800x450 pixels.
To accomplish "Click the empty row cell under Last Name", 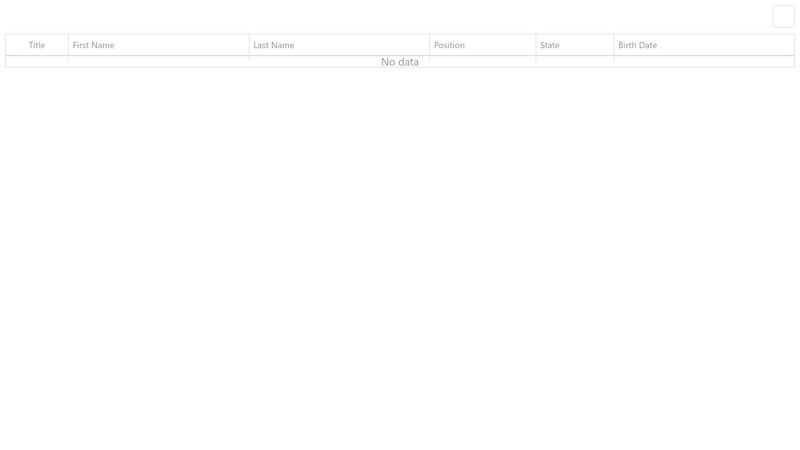I will click(x=320, y=62).
